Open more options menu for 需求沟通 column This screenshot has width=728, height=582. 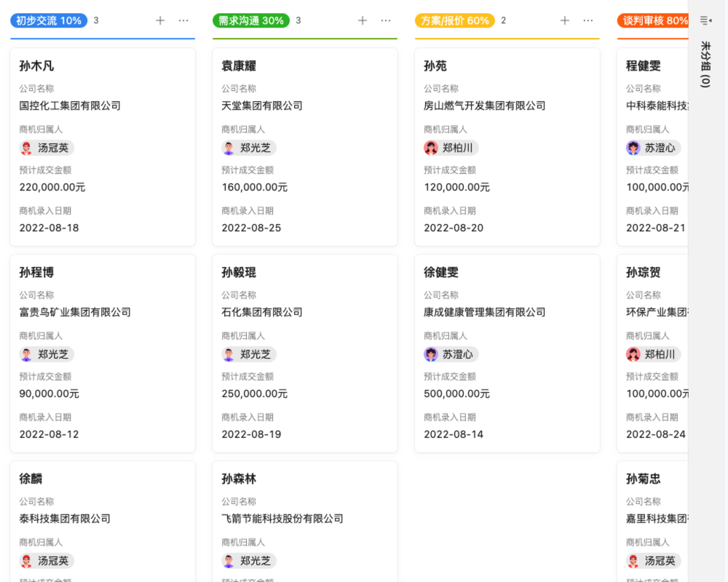(x=386, y=20)
